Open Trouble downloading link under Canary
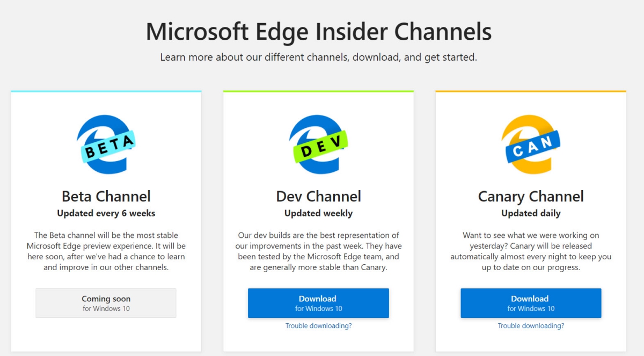644x356 pixels. (x=530, y=326)
